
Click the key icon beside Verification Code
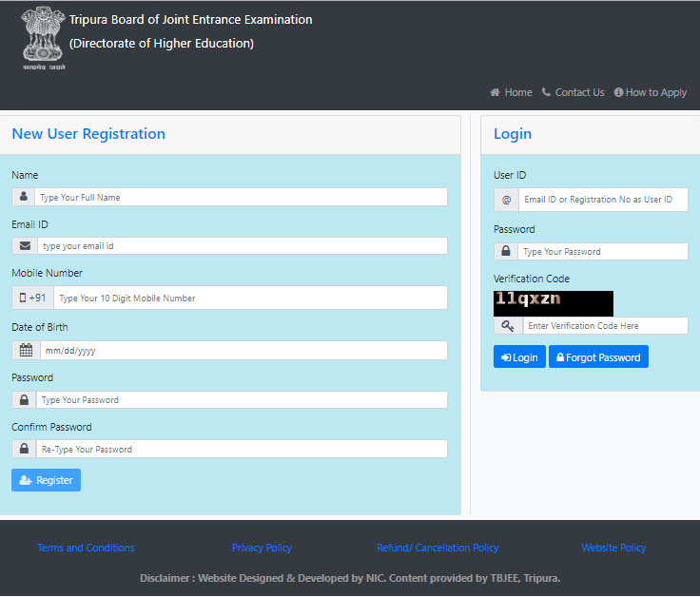tap(508, 326)
